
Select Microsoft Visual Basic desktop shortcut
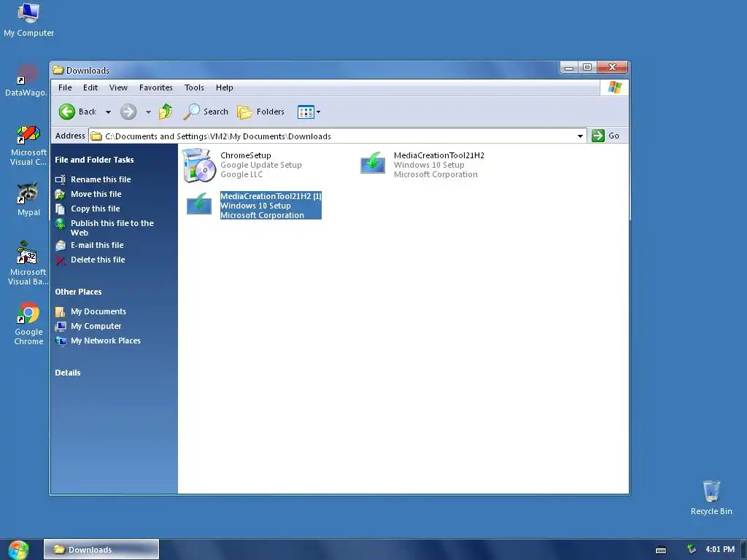pyautogui.click(x=28, y=263)
